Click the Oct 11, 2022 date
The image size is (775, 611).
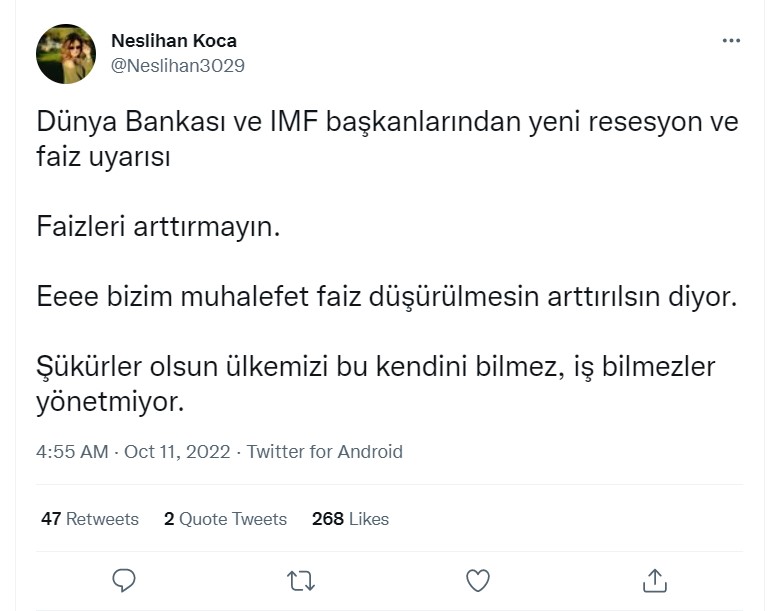pyautogui.click(x=177, y=452)
